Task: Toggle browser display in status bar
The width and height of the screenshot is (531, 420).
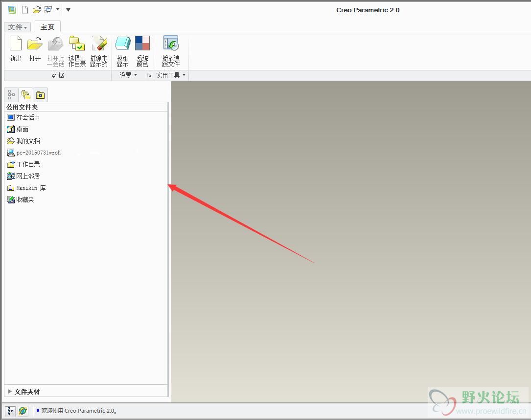Action: [23, 411]
